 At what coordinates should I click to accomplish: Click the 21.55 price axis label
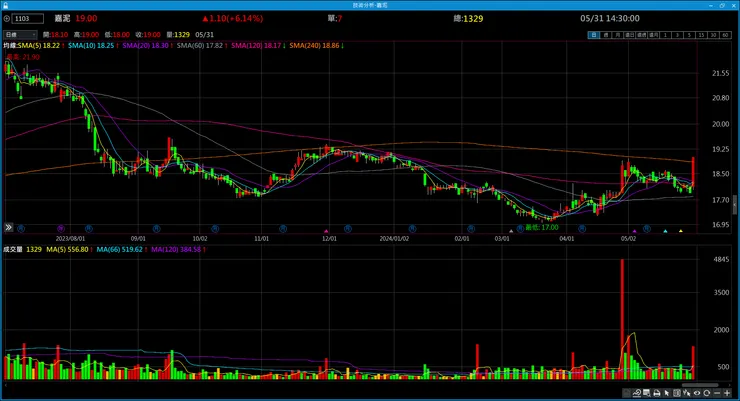coord(720,74)
